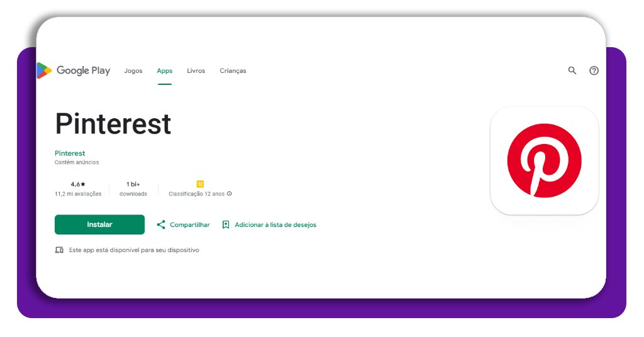
Task: Switch to the Jogos tab
Action: click(x=133, y=70)
